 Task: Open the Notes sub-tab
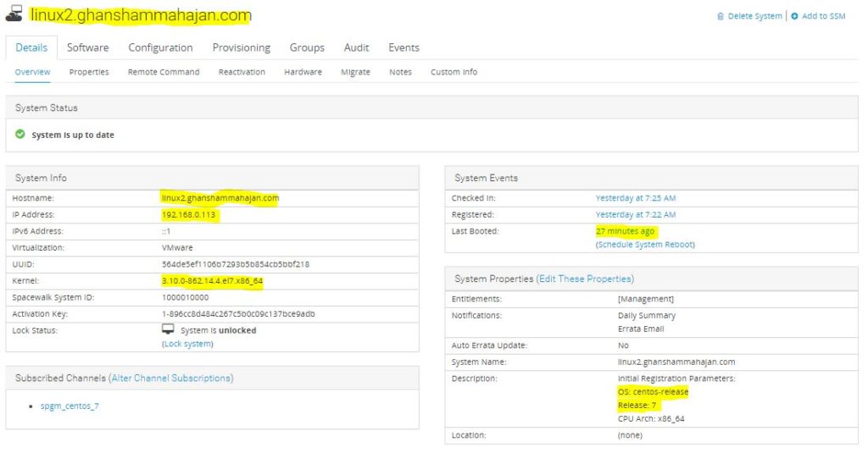click(400, 72)
